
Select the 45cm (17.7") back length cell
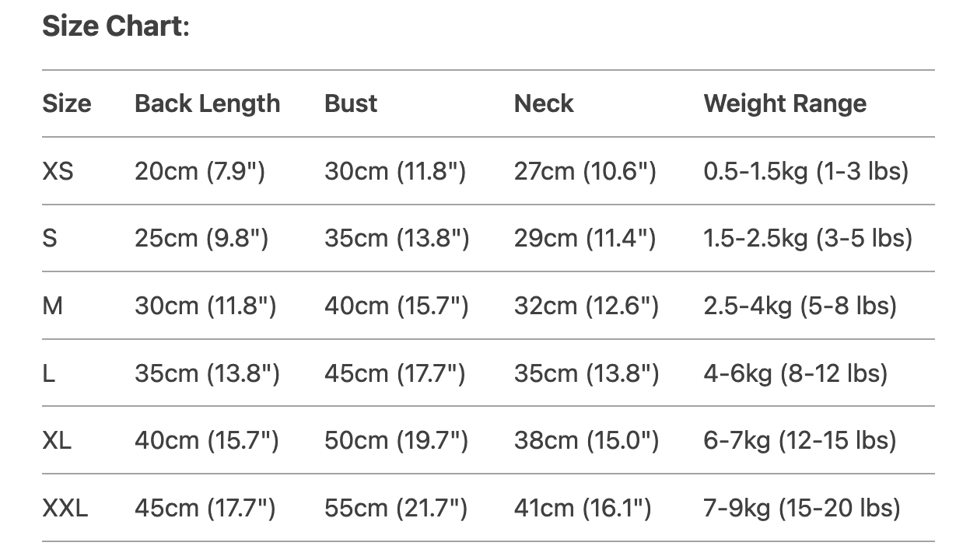click(x=205, y=509)
